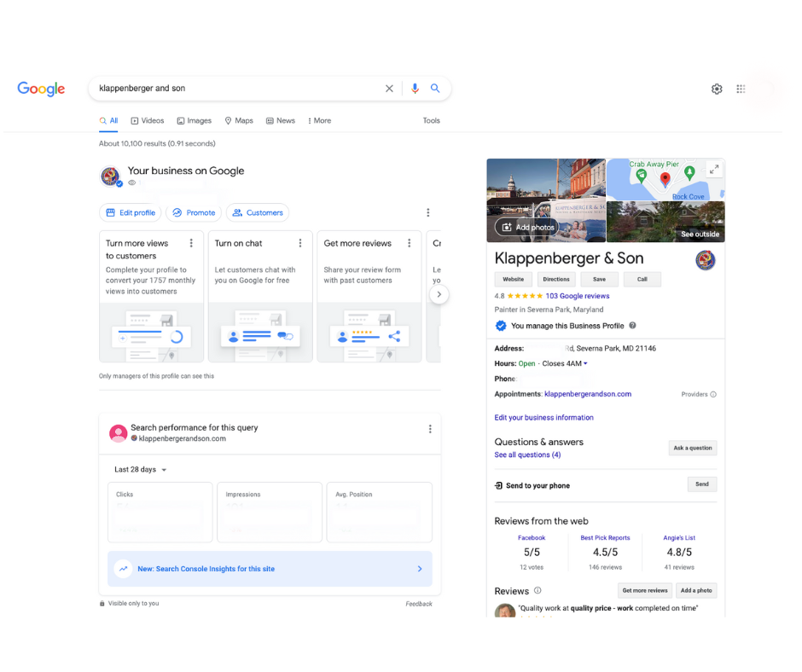Screen dimensions: 802x672
Task: Click the Clicks metric card
Action: point(160,512)
